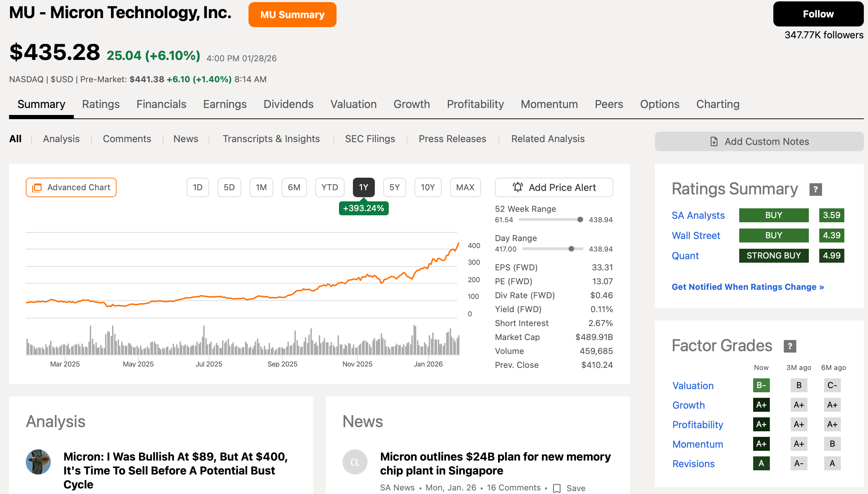The width and height of the screenshot is (868, 494).
Task: Select the YTD chart period
Action: 330,187
